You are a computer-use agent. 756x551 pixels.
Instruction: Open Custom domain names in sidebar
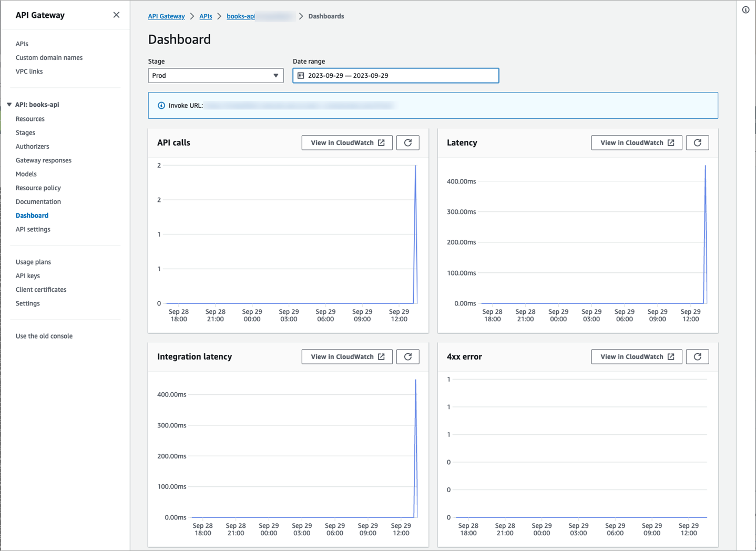click(49, 58)
